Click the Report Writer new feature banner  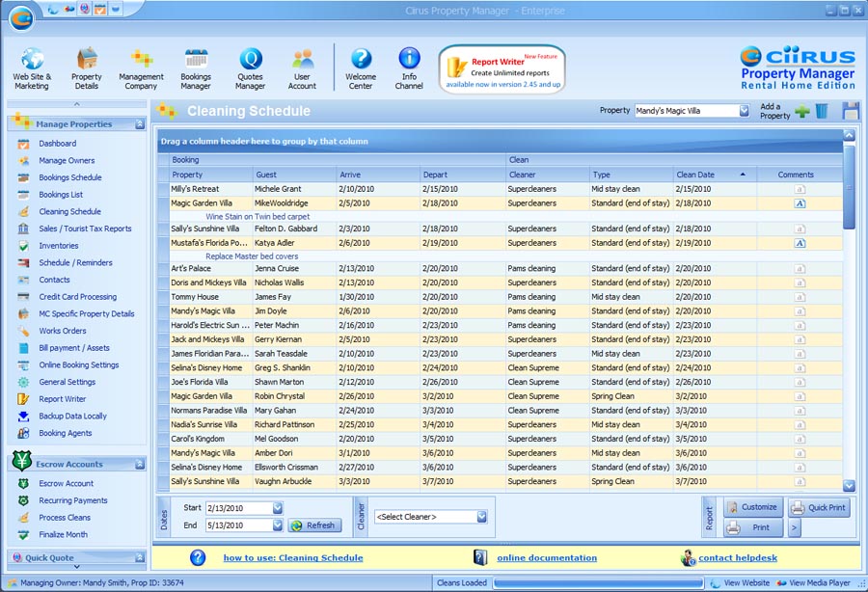click(502, 69)
